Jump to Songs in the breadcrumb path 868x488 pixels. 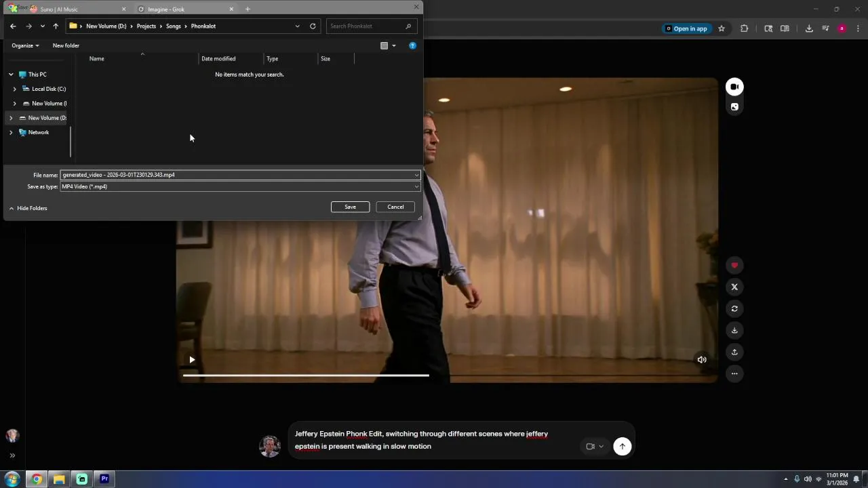[x=174, y=26]
